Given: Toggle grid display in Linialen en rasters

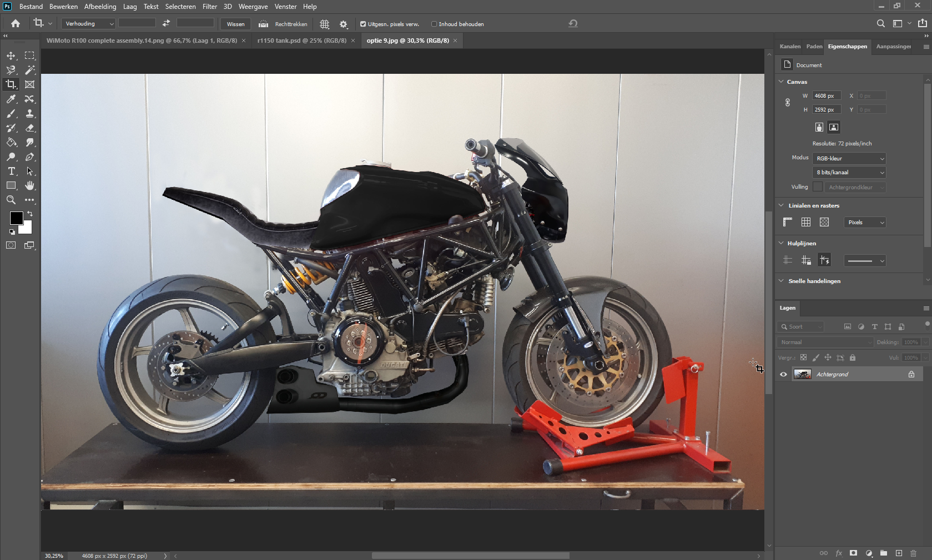Looking at the screenshot, I should pyautogui.click(x=806, y=222).
